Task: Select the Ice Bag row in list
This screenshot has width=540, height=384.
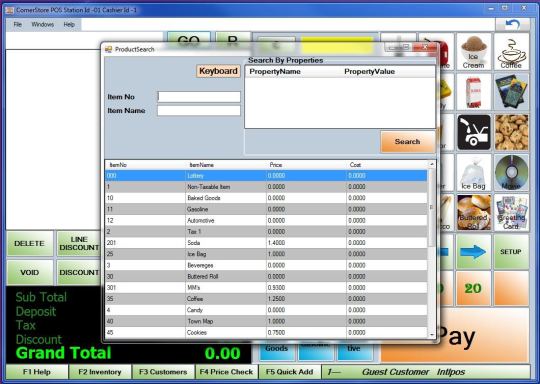Action: click(x=266, y=254)
